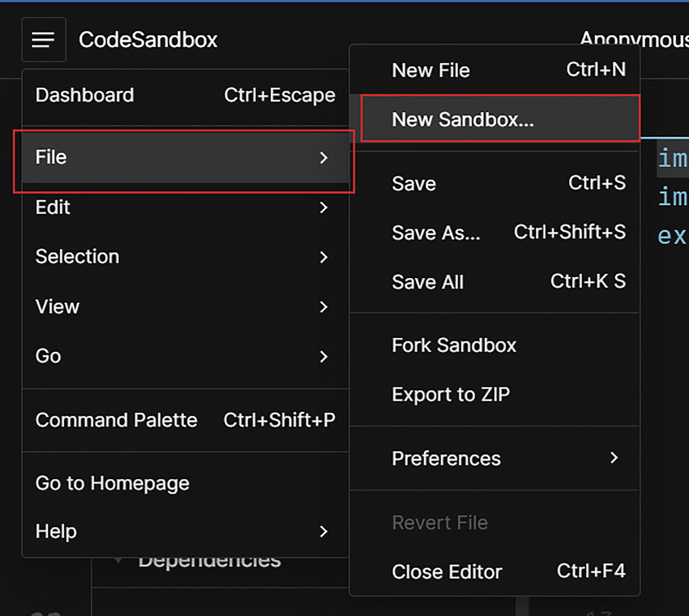Click Fork Sandbox
689x616 pixels.
pyautogui.click(x=454, y=345)
